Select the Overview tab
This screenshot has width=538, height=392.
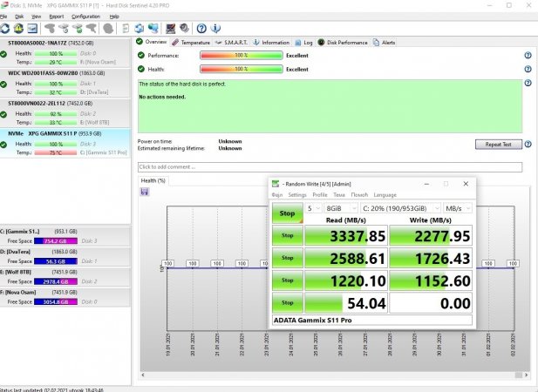(152, 42)
